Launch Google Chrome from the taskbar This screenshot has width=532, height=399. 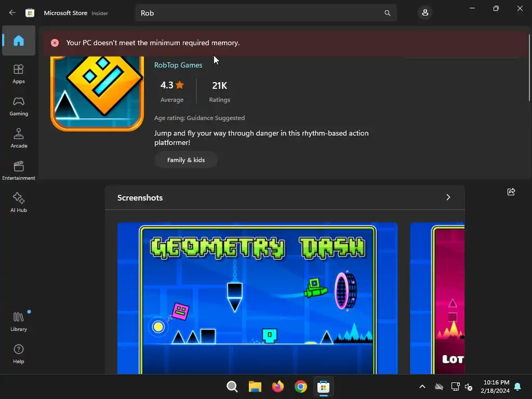pos(301,387)
